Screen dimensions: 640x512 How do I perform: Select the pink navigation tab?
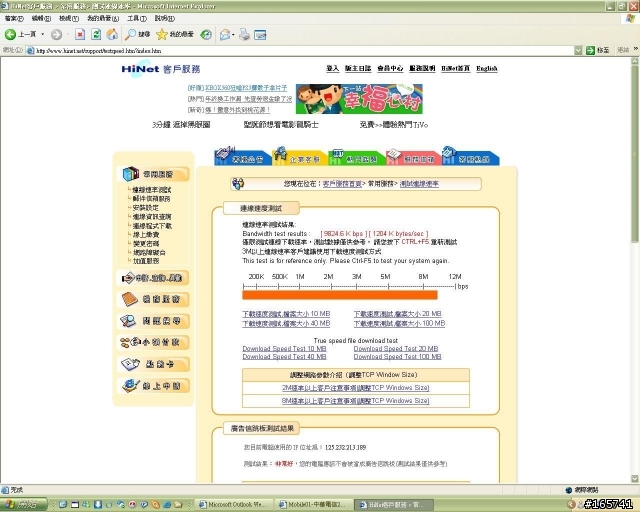click(413, 157)
